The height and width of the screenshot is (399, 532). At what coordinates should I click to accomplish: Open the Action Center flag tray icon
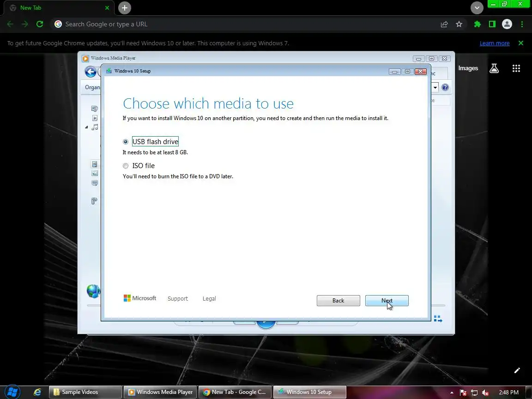pos(463,393)
